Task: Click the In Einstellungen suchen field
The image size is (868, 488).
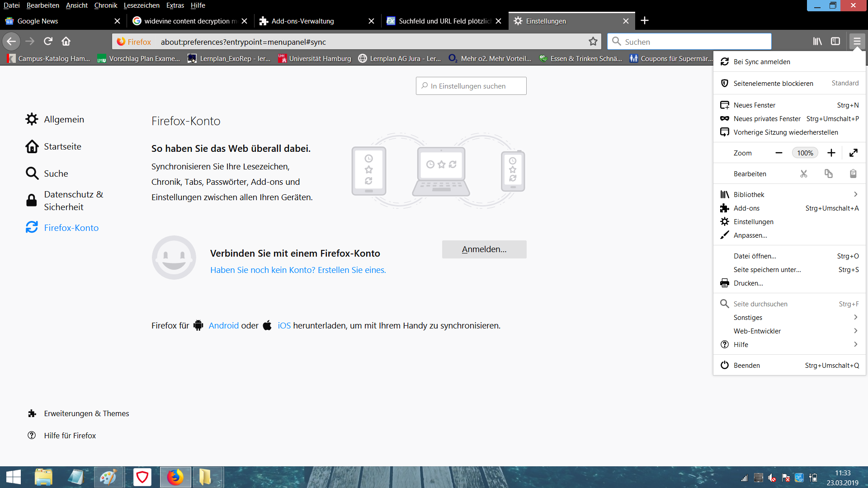Action: pyautogui.click(x=471, y=86)
